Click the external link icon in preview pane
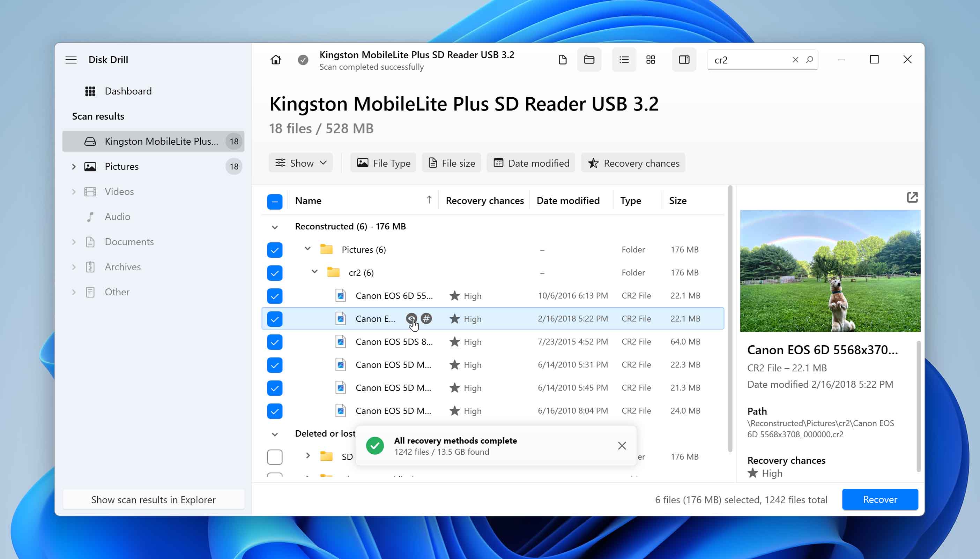The height and width of the screenshot is (559, 980). (x=913, y=196)
